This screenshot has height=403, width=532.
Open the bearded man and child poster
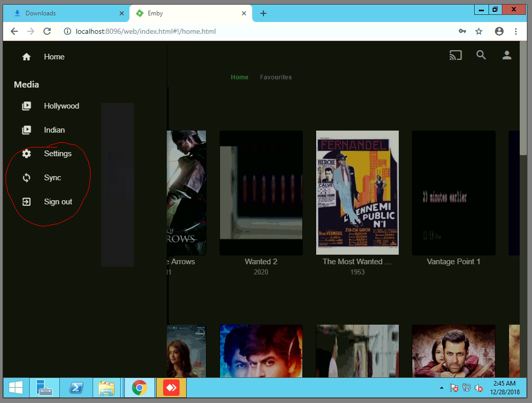[x=454, y=351]
